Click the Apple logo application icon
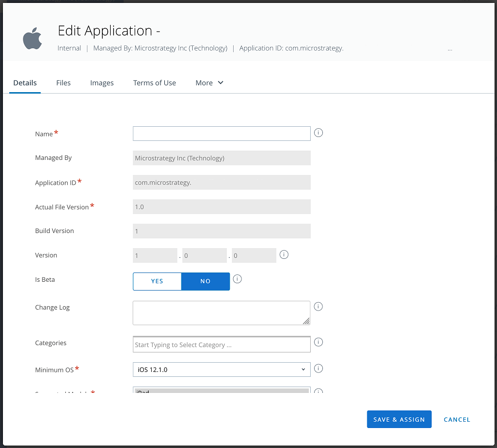The image size is (497, 448). point(32,39)
